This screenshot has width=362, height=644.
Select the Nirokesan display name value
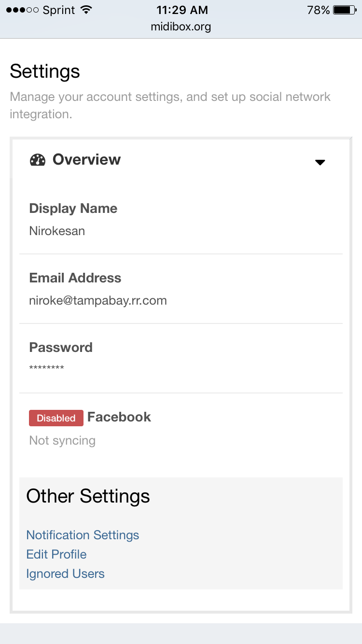click(x=57, y=231)
